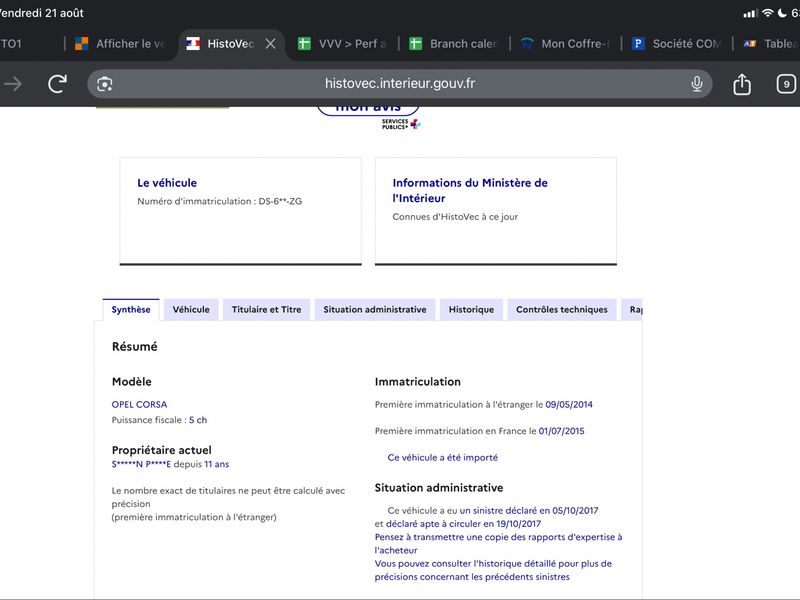Open the partially visible 'Ra' tab
This screenshot has height=600, width=800.
pos(632,310)
